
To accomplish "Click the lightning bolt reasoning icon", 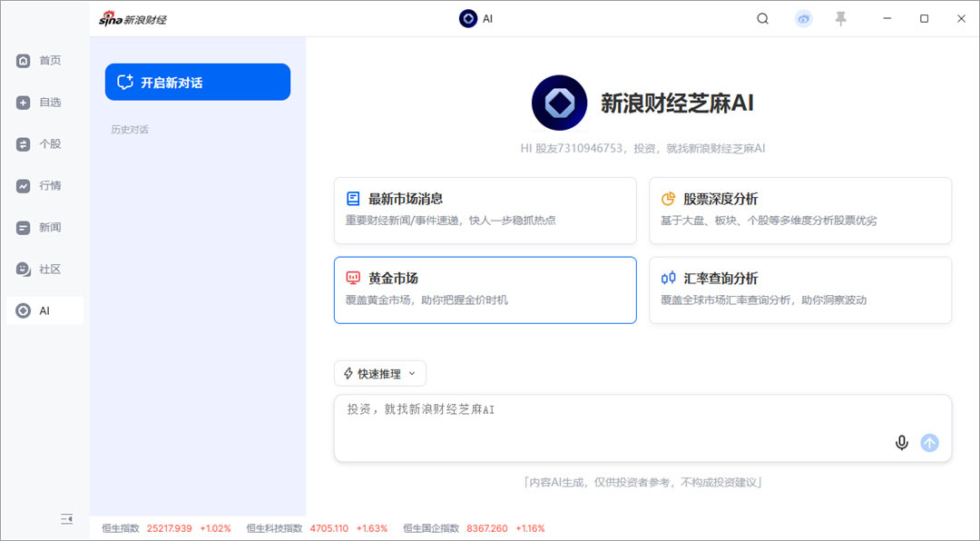I will (x=348, y=373).
